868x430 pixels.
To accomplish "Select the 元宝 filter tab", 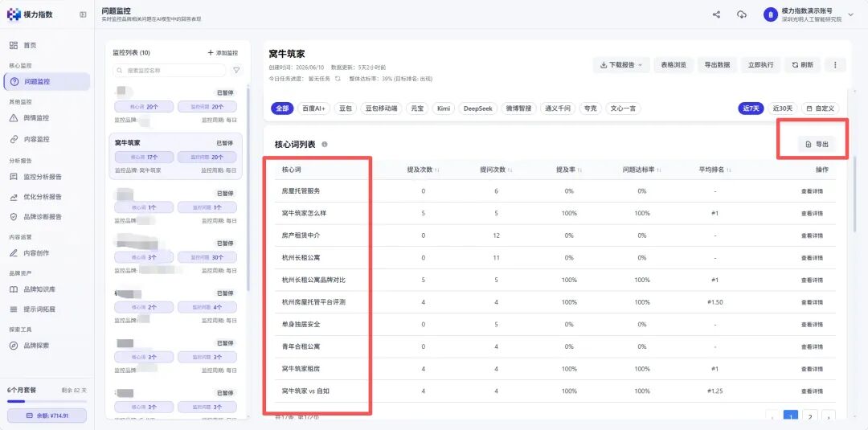I will click(417, 109).
